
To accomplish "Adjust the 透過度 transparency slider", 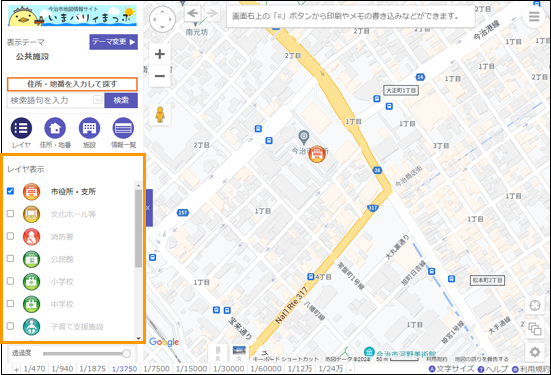I will tap(87, 353).
